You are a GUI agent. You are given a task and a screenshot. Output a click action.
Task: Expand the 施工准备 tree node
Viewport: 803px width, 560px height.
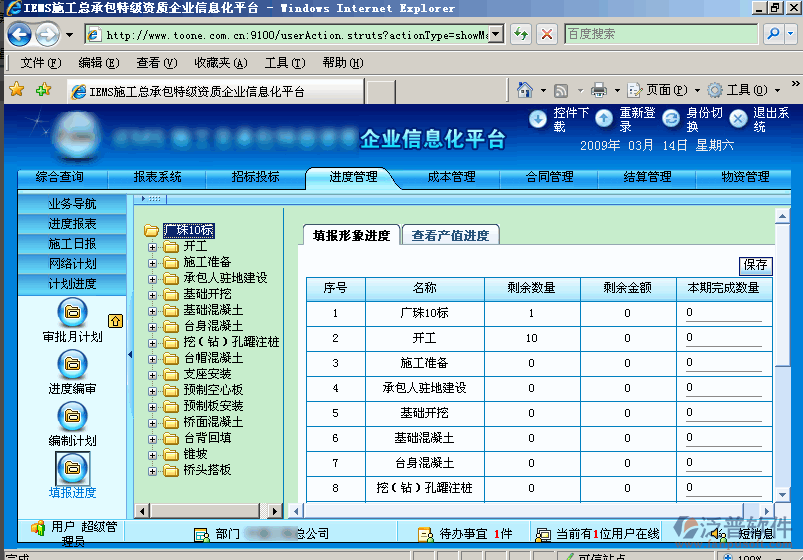[153, 262]
